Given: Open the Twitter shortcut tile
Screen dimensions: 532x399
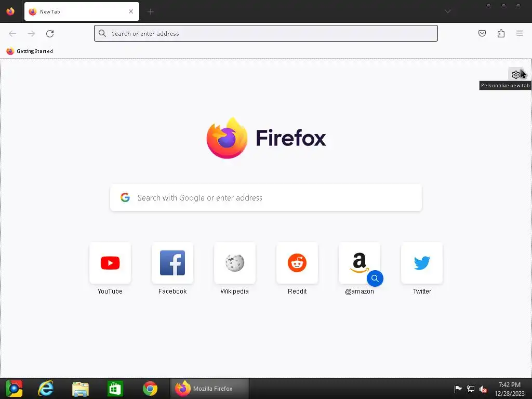Looking at the screenshot, I should tap(422, 263).
